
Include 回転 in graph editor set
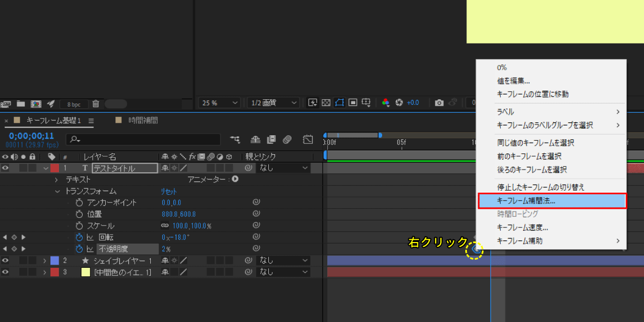coord(90,237)
